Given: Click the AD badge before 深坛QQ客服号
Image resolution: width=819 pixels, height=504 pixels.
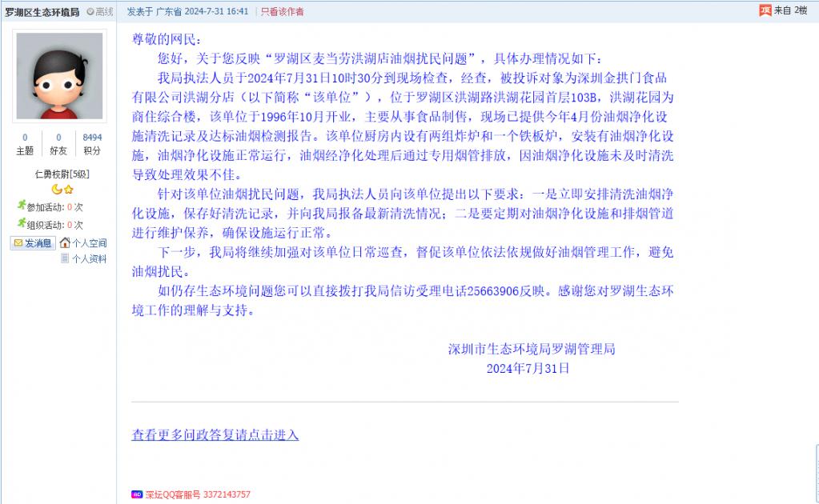Looking at the screenshot, I should 137,494.
